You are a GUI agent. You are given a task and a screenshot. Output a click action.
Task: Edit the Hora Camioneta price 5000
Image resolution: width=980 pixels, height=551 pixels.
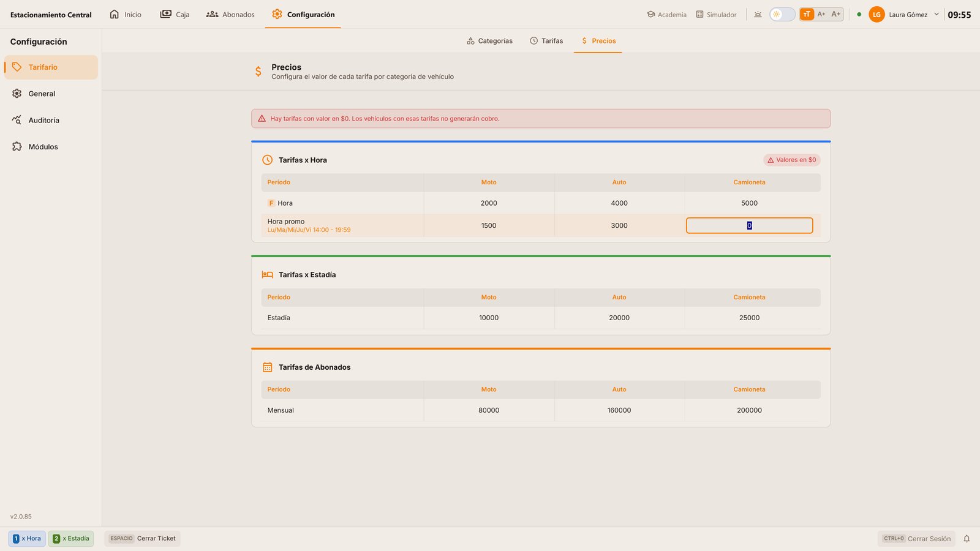(749, 203)
